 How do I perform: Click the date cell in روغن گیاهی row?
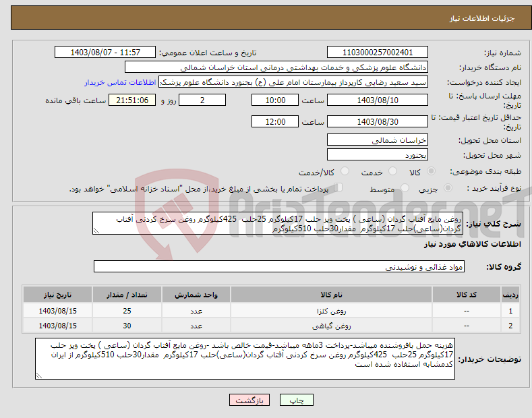click(x=57, y=326)
